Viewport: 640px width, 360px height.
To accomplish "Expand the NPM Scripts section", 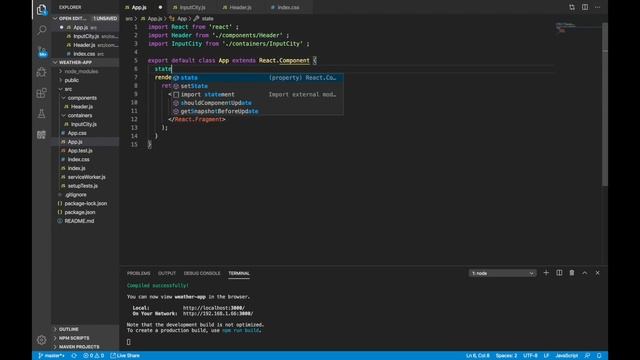I will pyautogui.click(x=73, y=338).
